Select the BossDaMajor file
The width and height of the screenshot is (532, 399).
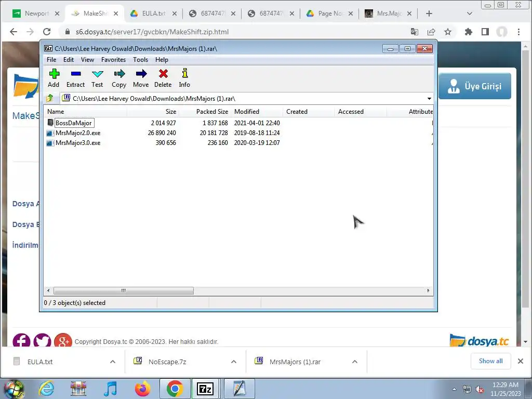(x=73, y=123)
